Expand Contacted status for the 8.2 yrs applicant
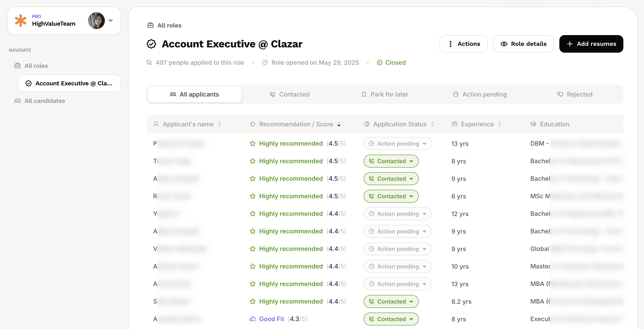Viewport: 644px width, 329px height. tap(391, 302)
